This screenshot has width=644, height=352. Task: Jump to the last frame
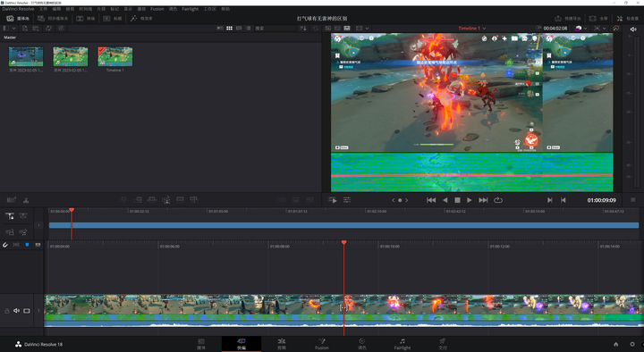[x=483, y=200]
